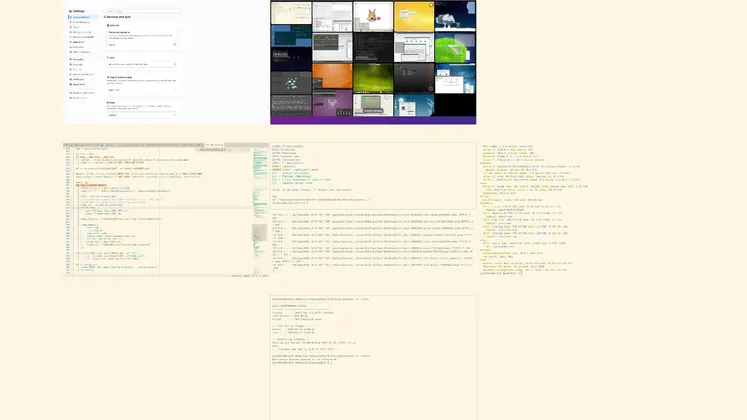Open the dropdown at the bottom of Settings

[142, 115]
